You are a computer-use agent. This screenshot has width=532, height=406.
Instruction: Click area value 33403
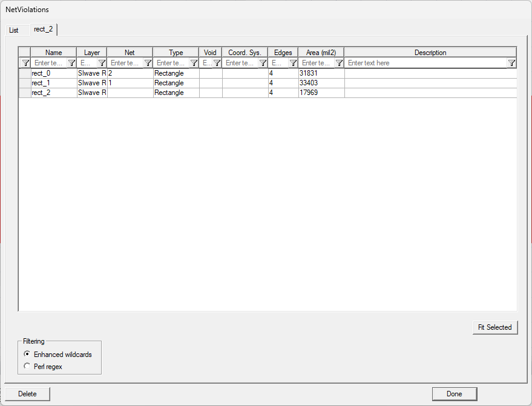[x=321, y=83]
